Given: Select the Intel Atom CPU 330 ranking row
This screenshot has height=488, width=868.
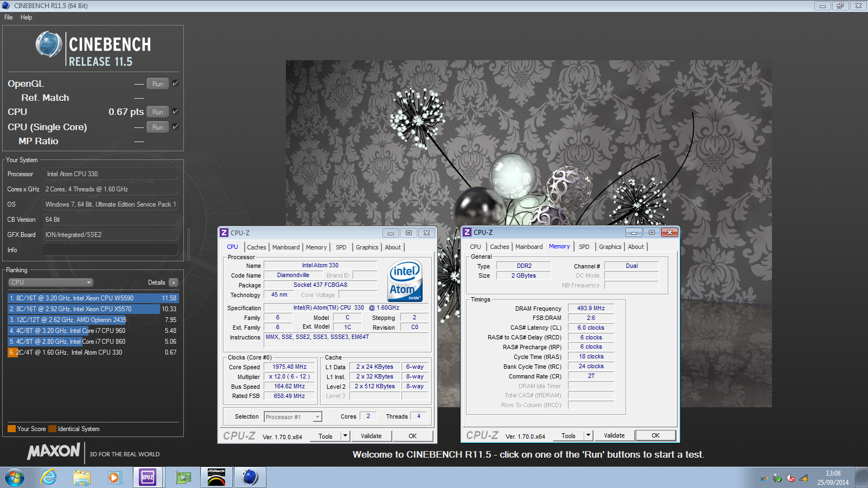Looking at the screenshot, I should (92, 352).
